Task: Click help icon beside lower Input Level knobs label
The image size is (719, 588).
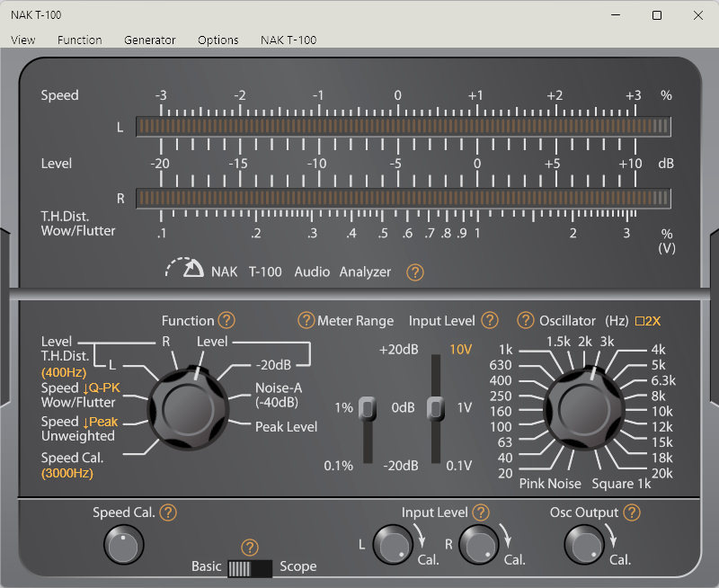Action: [x=481, y=512]
